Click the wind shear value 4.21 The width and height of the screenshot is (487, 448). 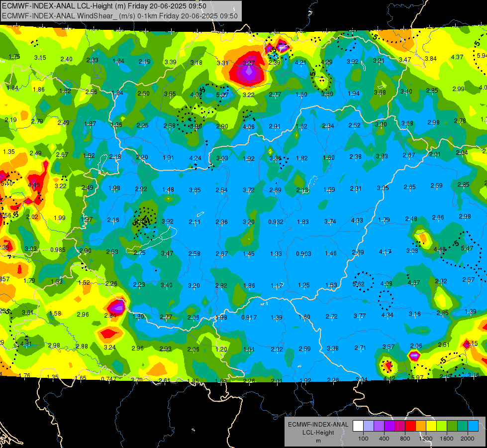click(300, 63)
